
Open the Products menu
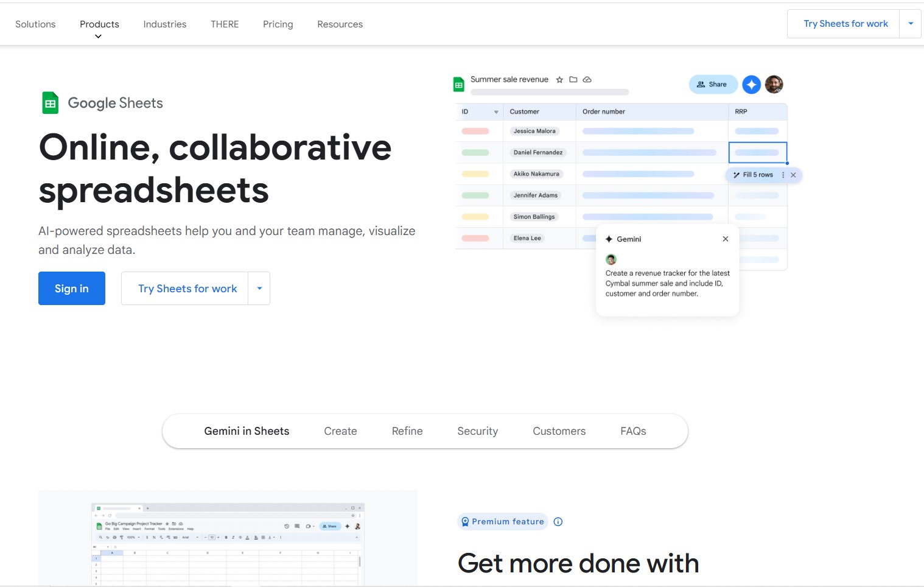click(x=99, y=24)
